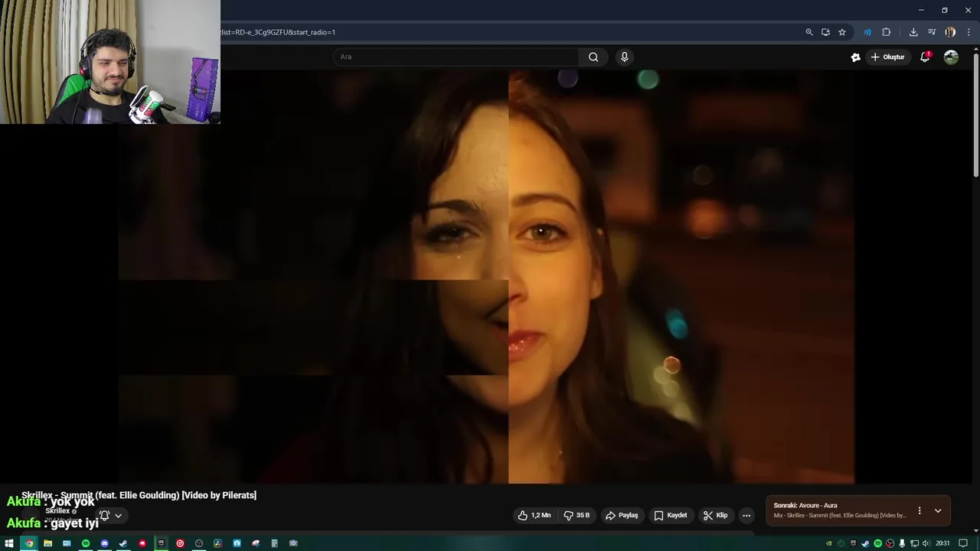Image resolution: width=980 pixels, height=551 pixels.
Task: Open Calculator from the taskbar
Action: coord(274,543)
